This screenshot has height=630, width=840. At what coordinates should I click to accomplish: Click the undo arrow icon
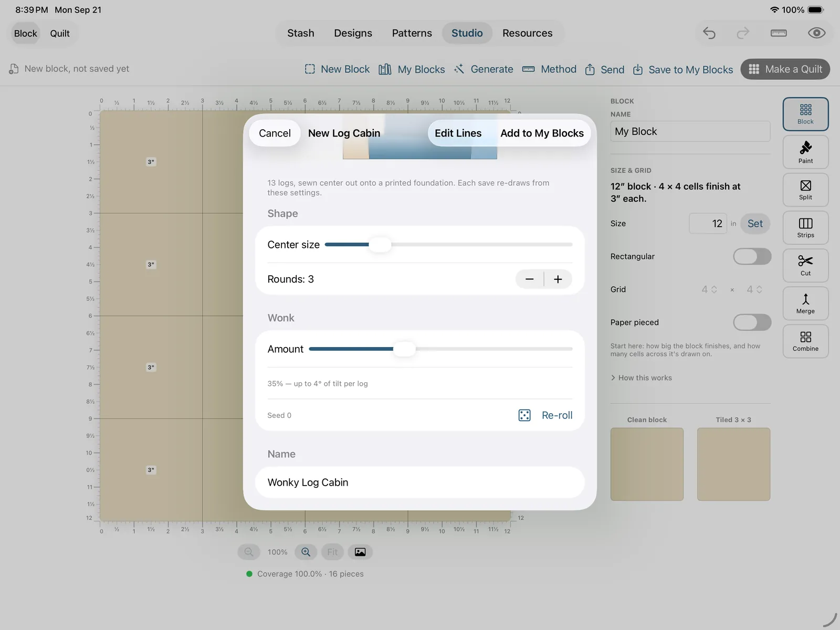709,33
